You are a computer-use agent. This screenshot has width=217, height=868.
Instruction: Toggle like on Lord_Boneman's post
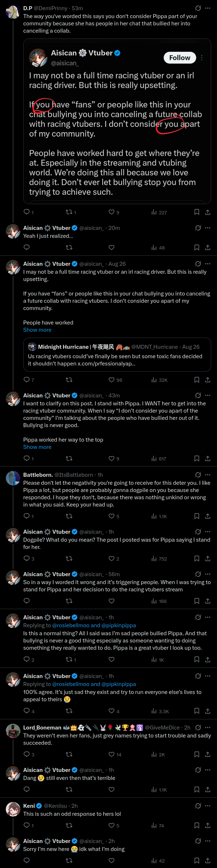[x=115, y=754]
